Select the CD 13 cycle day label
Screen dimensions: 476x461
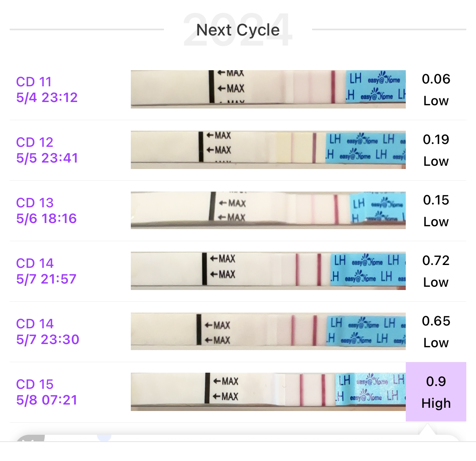pyautogui.click(x=35, y=203)
